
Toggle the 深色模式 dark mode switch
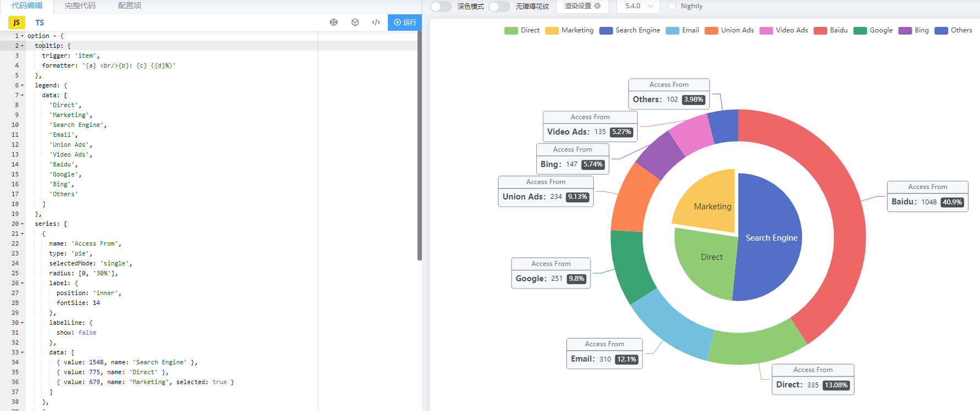click(x=441, y=6)
